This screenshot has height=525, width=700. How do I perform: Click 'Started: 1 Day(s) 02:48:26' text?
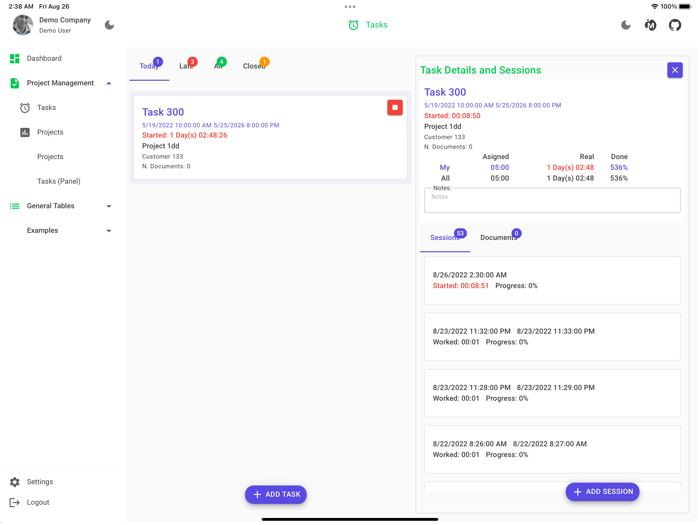[184, 135]
